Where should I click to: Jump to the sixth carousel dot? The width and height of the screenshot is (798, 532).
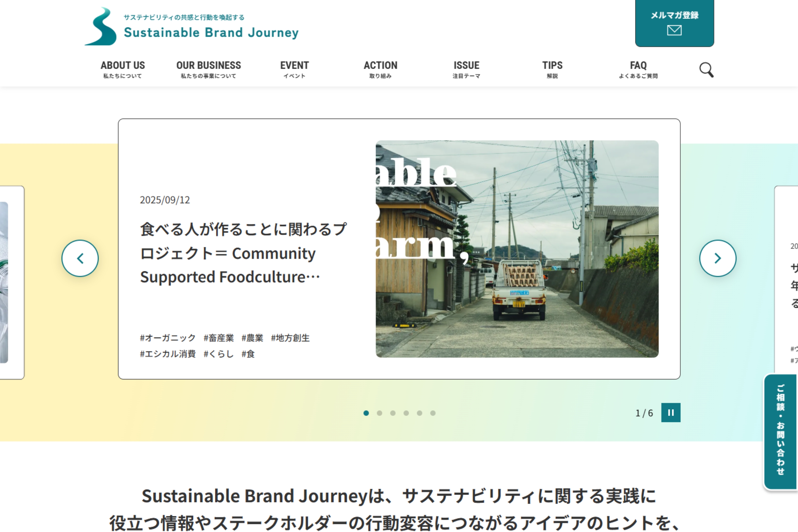[x=433, y=413]
